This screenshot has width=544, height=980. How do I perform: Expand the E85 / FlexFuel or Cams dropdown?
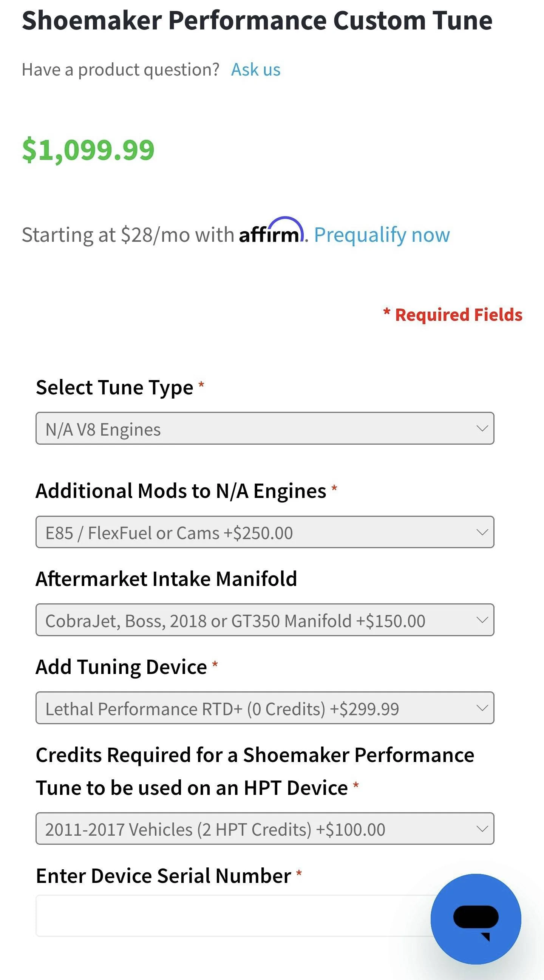pyautogui.click(x=265, y=532)
